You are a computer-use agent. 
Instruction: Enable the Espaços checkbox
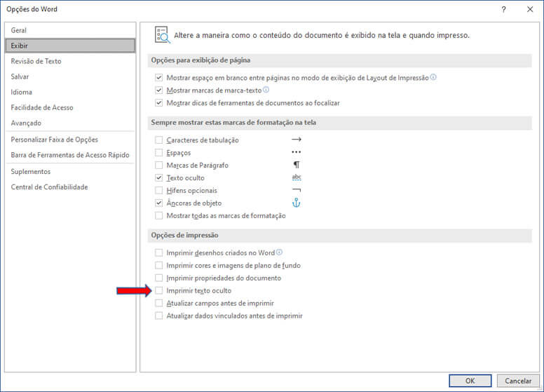(159, 153)
